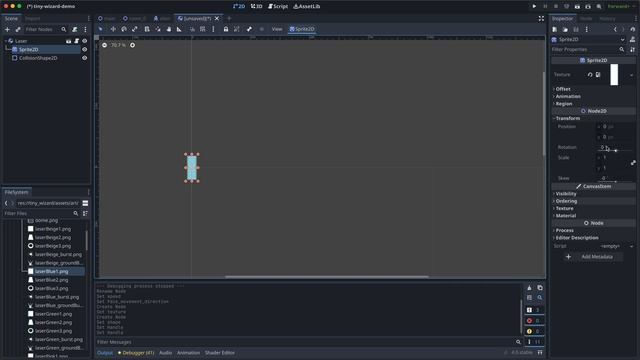The height and width of the screenshot is (360, 640).
Task: Toggle warning messages filter in Output
Action: pos(533,331)
